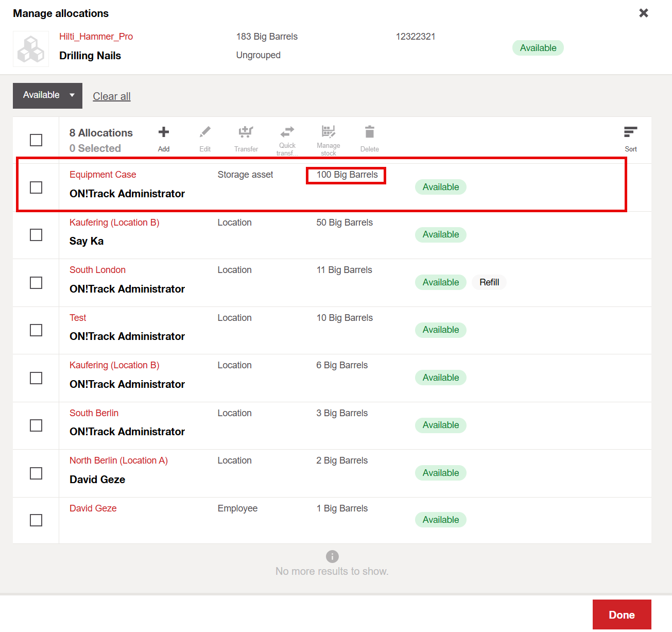
Task: Click the Drilling Nails item thumbnail
Action: click(x=31, y=49)
